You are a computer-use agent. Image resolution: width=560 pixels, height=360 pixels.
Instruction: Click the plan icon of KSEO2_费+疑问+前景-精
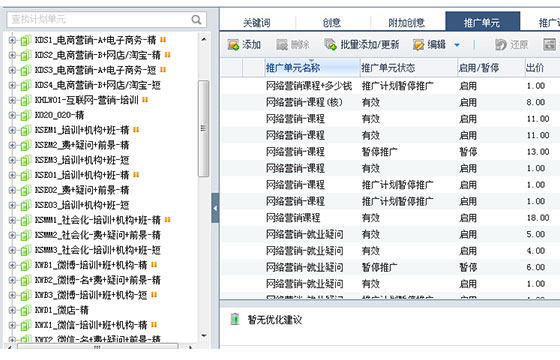coord(26,190)
